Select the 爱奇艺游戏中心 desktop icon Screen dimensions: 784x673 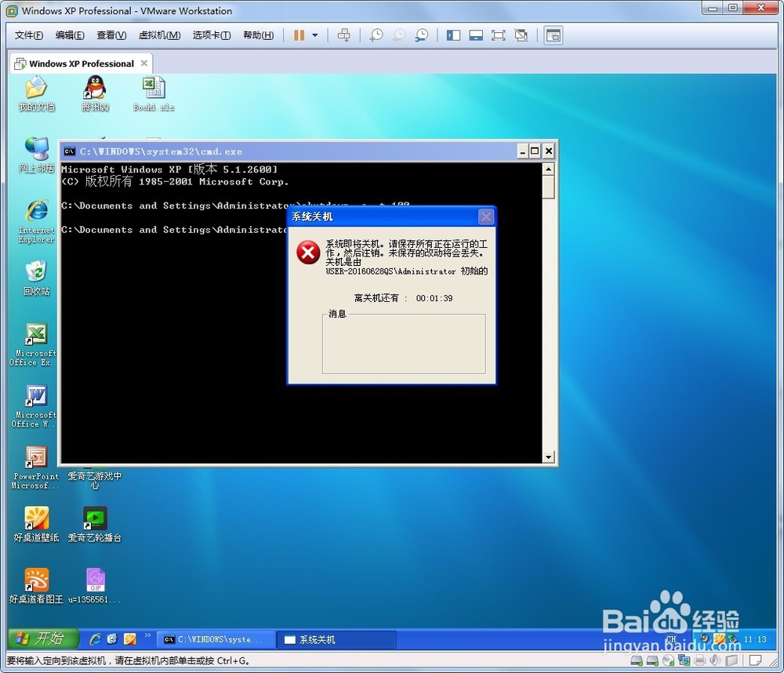(95, 480)
